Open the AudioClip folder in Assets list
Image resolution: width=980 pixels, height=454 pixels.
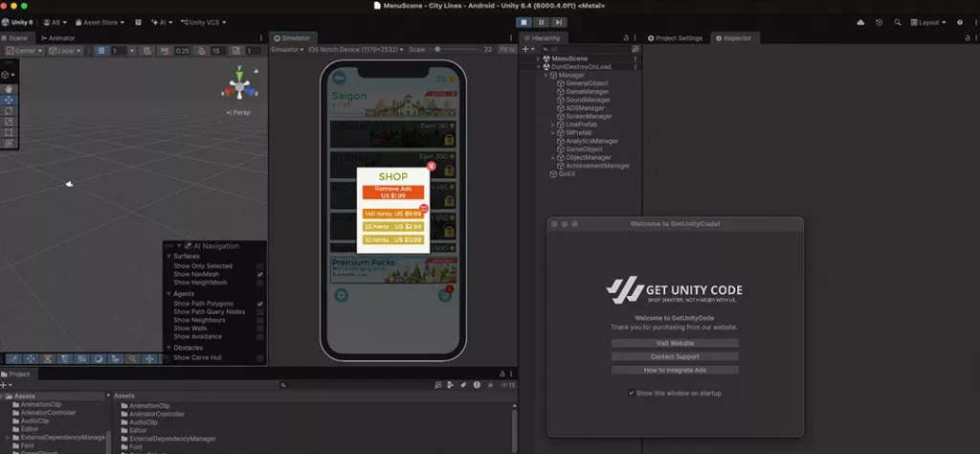point(144,422)
